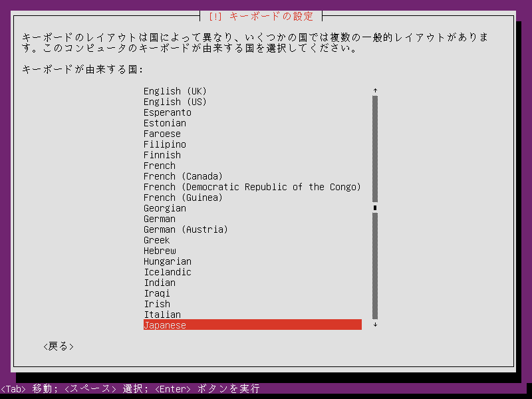Select French (Democratic Republic of the Congo)
Viewport: 532px width, 399px height.
252,187
